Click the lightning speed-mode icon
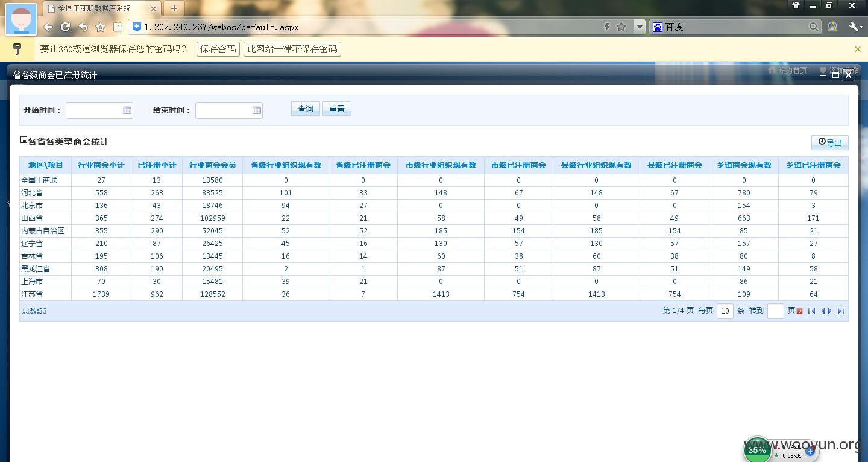 (607, 27)
